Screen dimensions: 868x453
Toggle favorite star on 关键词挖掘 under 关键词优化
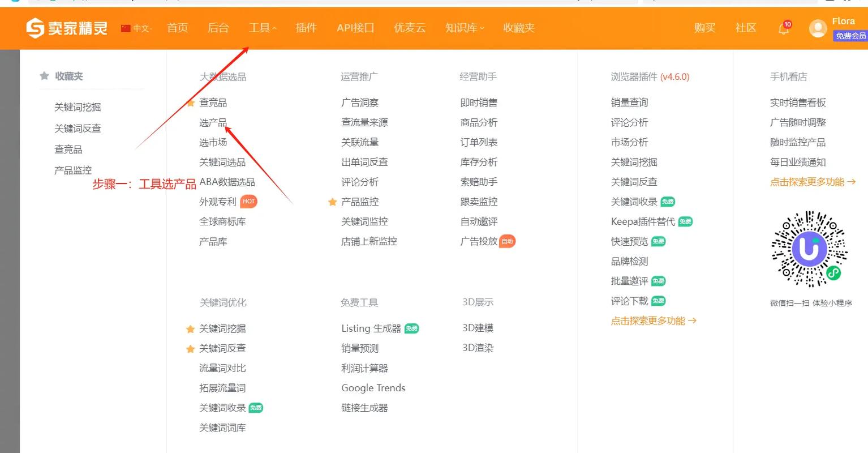tap(191, 328)
